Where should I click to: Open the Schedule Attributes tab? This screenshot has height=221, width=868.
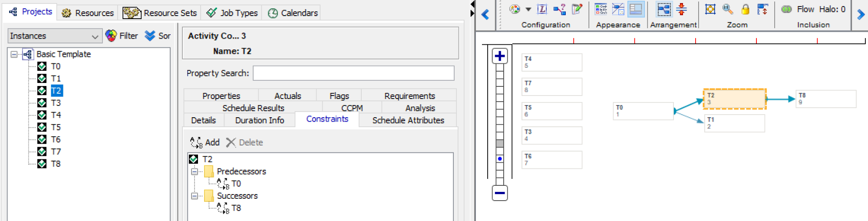point(408,120)
